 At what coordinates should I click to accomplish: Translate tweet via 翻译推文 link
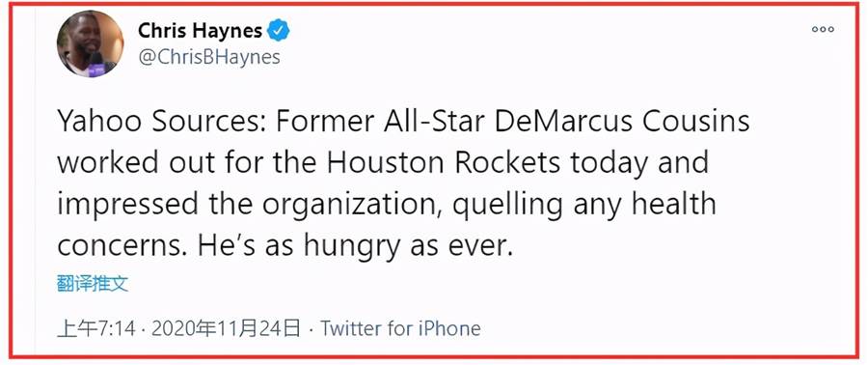(93, 284)
